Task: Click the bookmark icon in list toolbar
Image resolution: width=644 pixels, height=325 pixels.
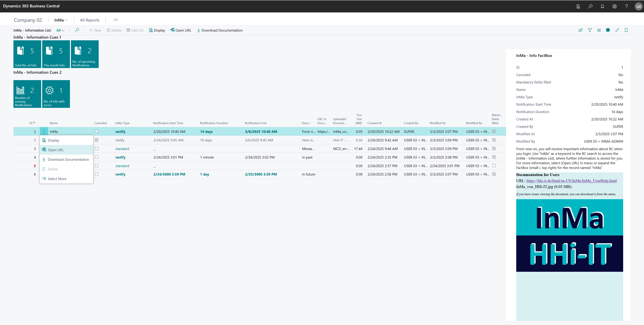Action: coord(626,30)
